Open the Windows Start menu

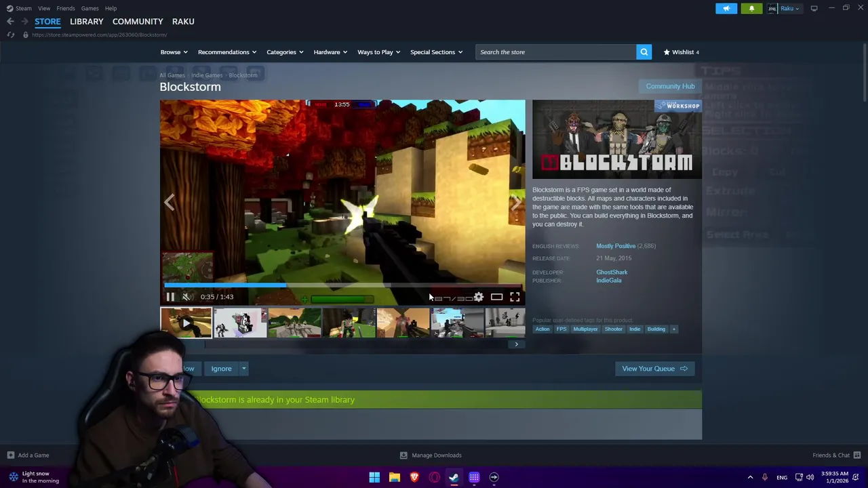click(374, 477)
